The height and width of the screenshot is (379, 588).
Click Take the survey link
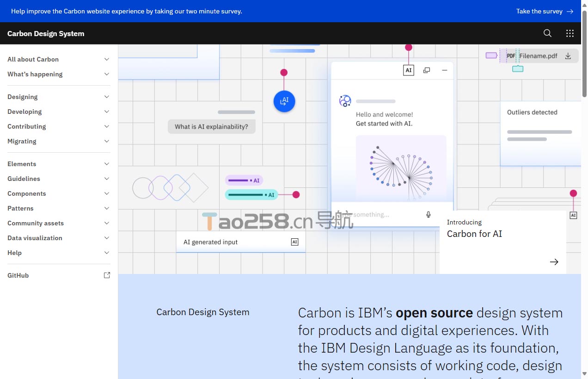[x=545, y=11]
